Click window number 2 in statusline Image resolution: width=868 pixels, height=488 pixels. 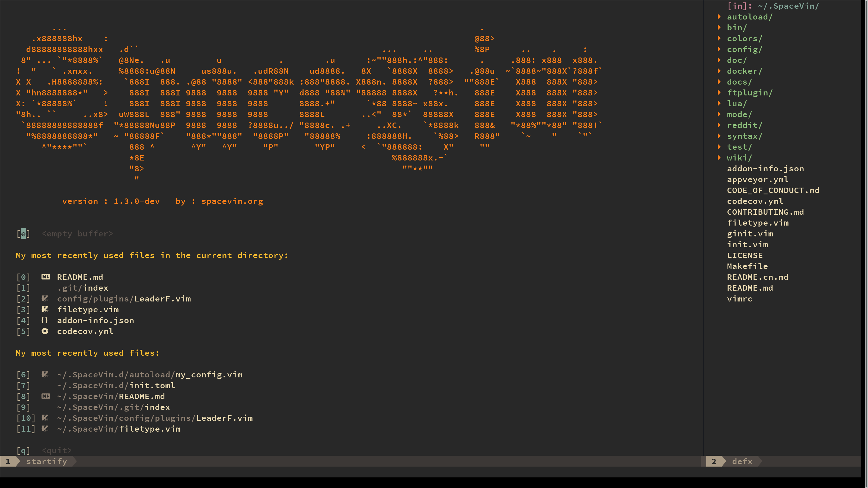point(714,461)
